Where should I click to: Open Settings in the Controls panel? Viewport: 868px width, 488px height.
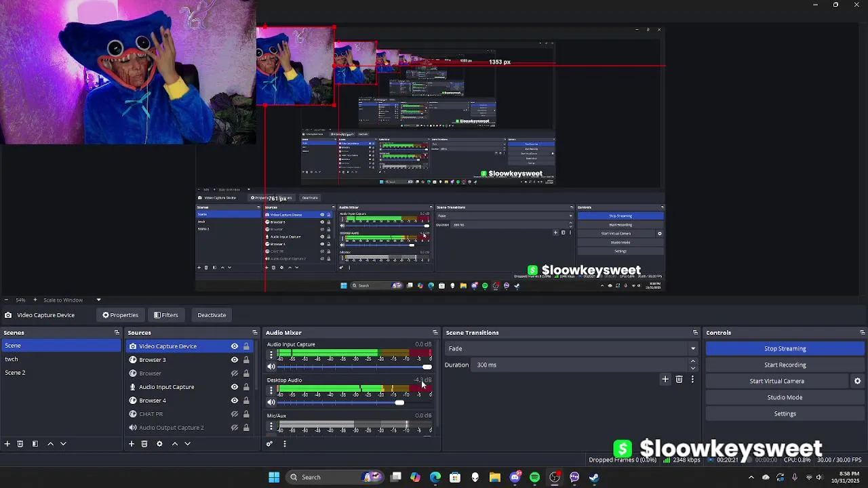pyautogui.click(x=785, y=413)
